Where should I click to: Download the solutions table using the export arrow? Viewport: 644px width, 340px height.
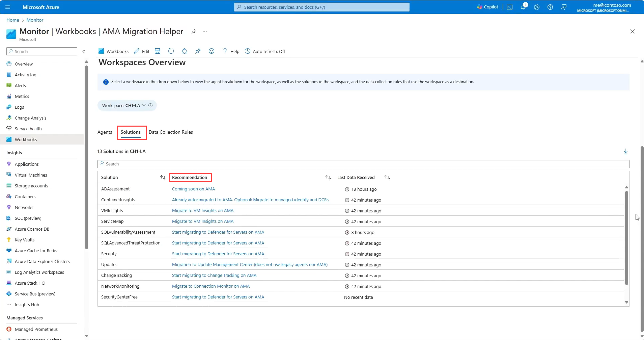click(x=626, y=152)
